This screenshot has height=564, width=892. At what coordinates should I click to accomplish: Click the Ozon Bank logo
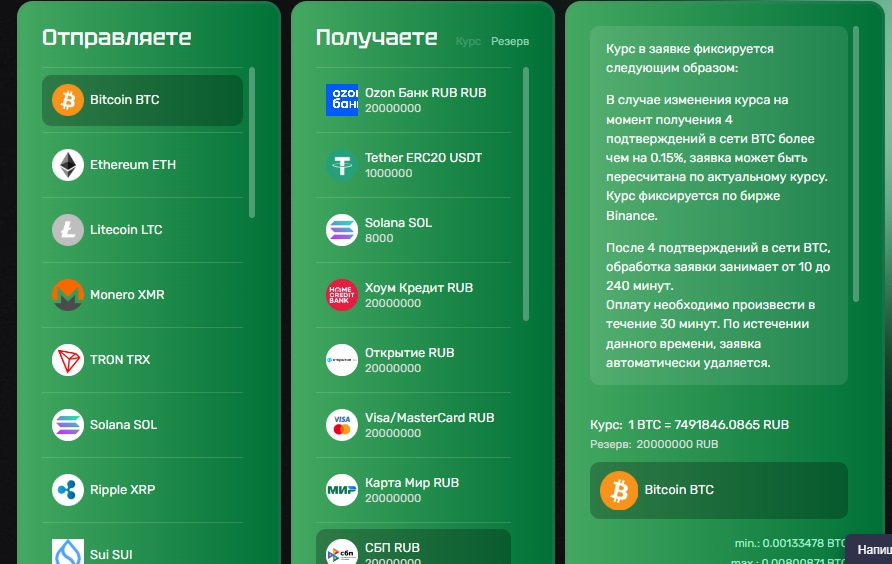342,100
